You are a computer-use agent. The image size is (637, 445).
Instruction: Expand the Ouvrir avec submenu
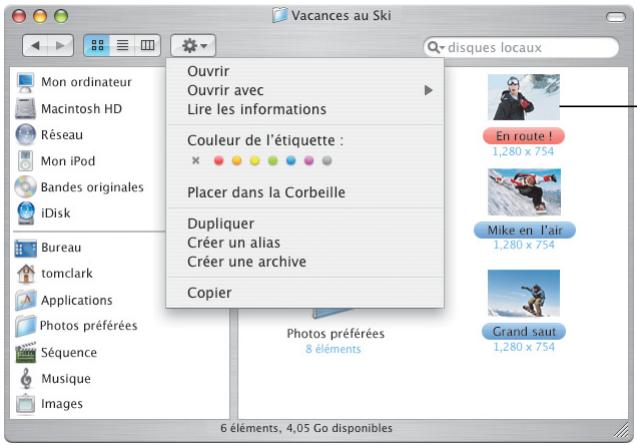[305, 90]
